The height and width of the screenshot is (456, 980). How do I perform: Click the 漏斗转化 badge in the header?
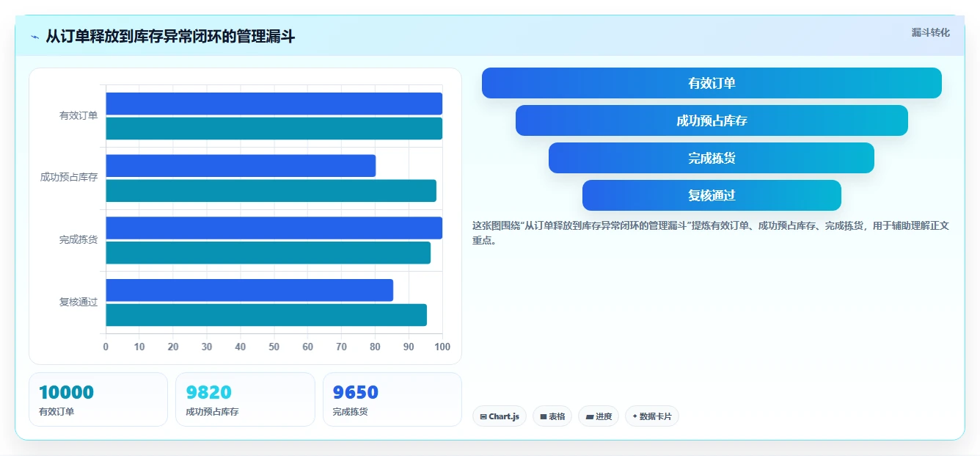click(930, 33)
